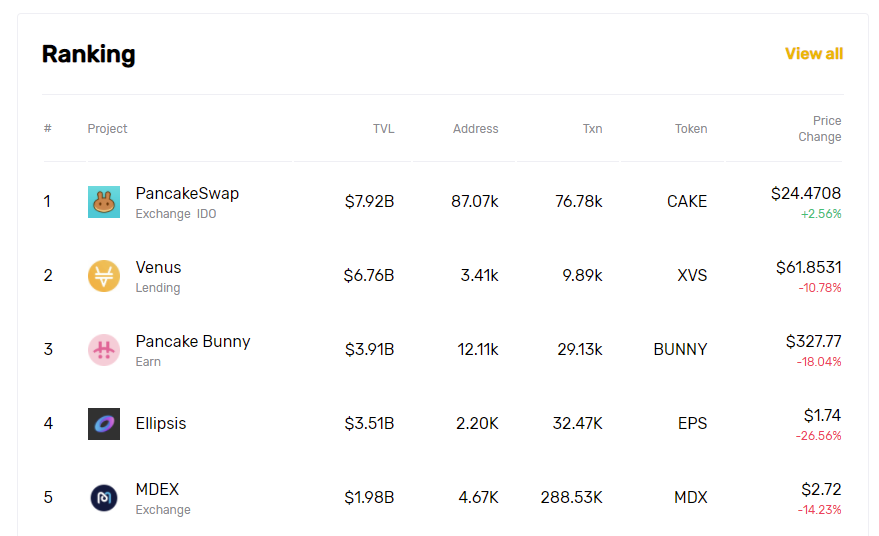
Task: Click the Txn column header
Action: click(592, 129)
